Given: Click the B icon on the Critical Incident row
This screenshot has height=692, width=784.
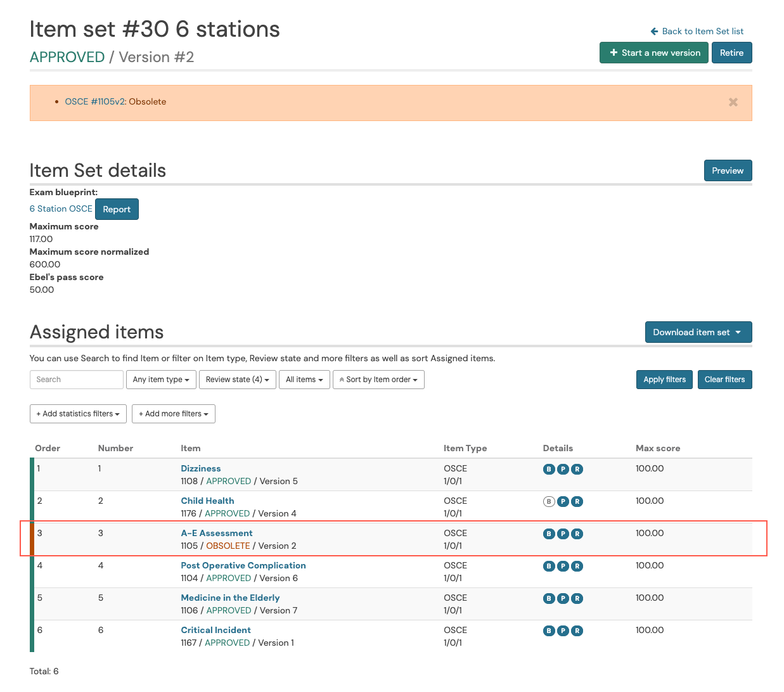Looking at the screenshot, I should 549,631.
